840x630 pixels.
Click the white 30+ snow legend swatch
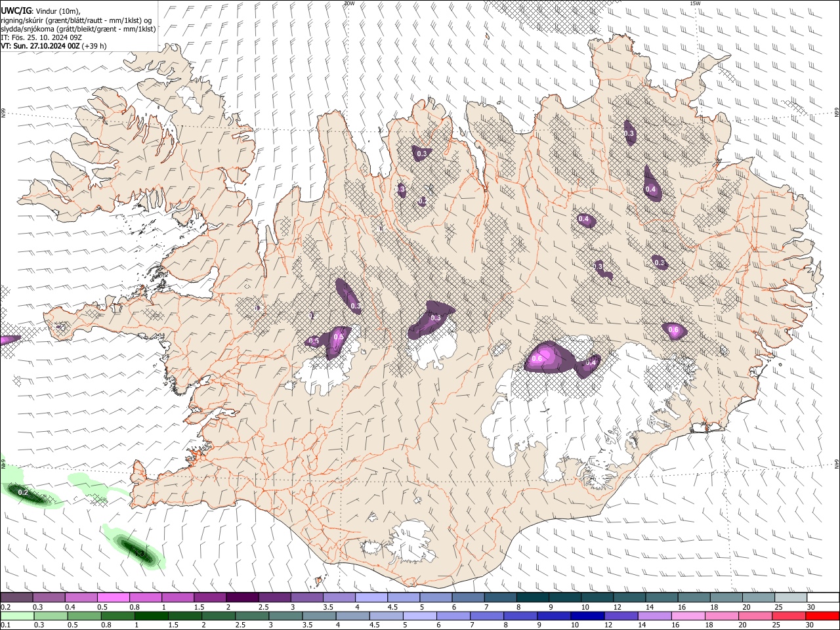(x=822, y=597)
